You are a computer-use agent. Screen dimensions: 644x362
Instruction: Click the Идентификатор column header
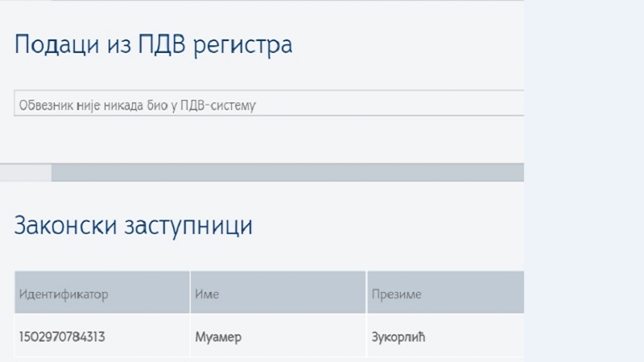(102, 292)
